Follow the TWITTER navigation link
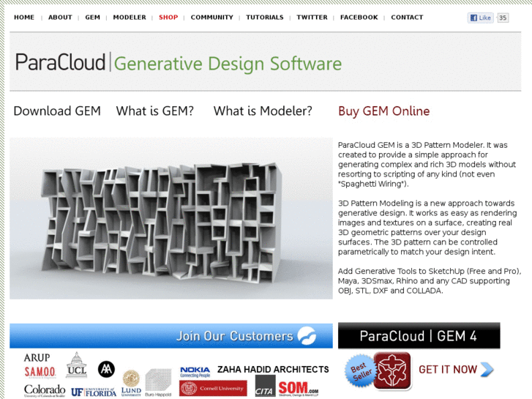 pyautogui.click(x=312, y=18)
